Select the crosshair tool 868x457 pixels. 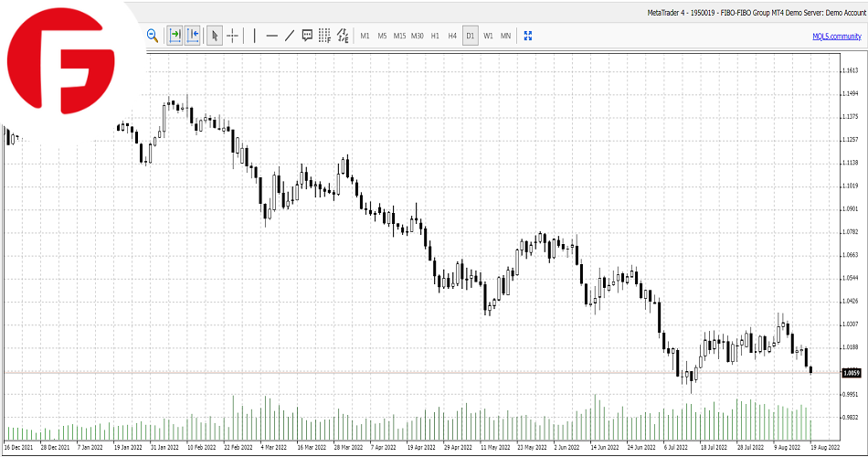233,36
